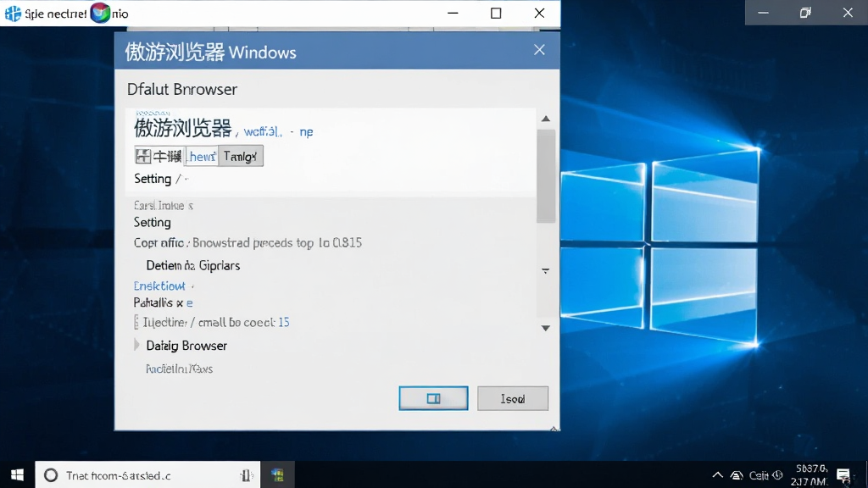Click the app logo in the top-left title bar
The image size is (868, 488).
[x=12, y=14]
